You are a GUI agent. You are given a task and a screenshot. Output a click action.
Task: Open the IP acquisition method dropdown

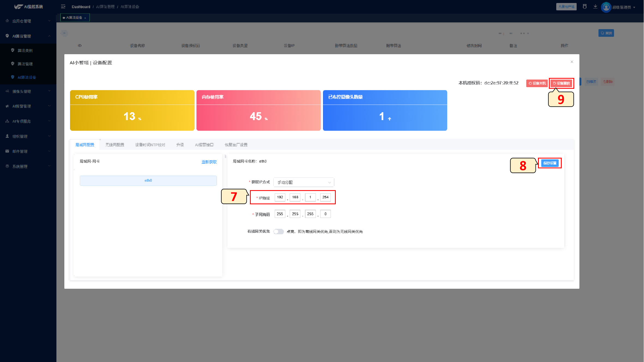[x=304, y=182]
